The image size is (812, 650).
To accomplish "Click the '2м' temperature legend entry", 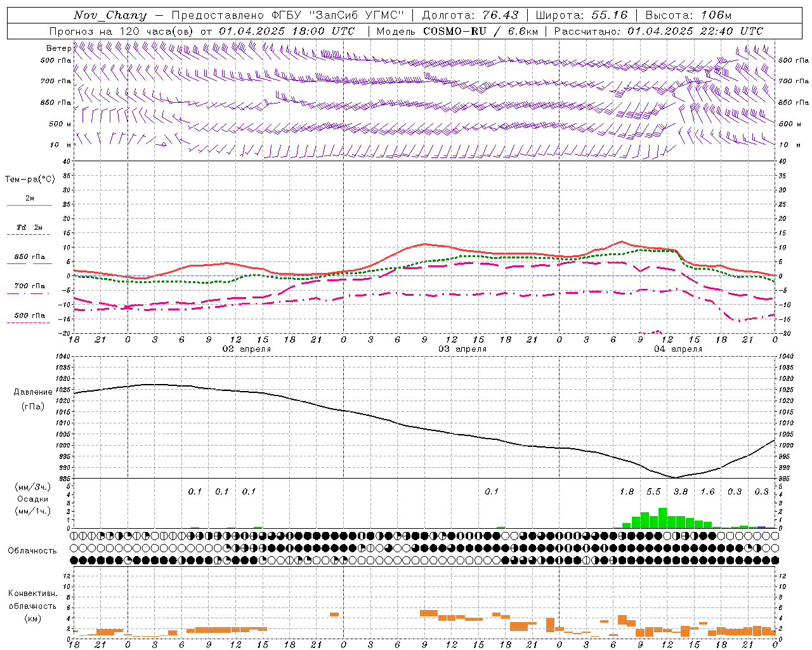I will click(30, 199).
